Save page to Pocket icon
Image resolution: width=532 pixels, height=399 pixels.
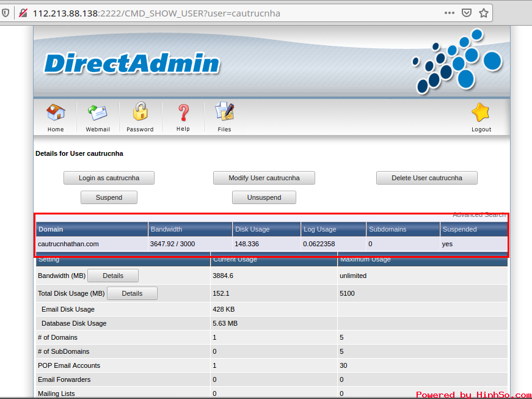(x=467, y=13)
